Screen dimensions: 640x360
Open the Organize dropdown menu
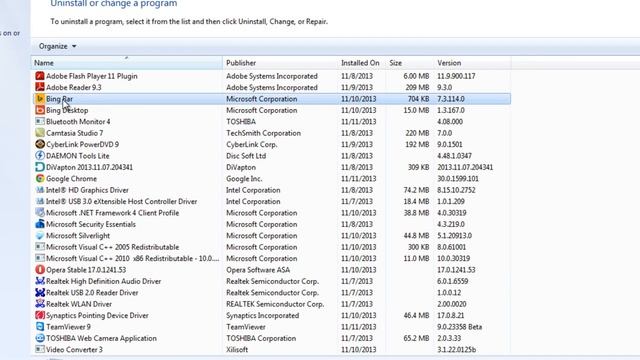58,47
